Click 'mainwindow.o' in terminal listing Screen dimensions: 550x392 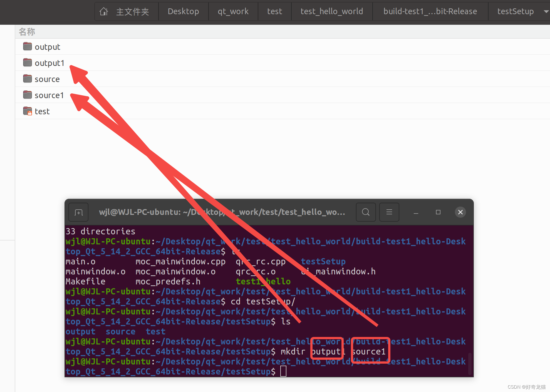(x=95, y=271)
